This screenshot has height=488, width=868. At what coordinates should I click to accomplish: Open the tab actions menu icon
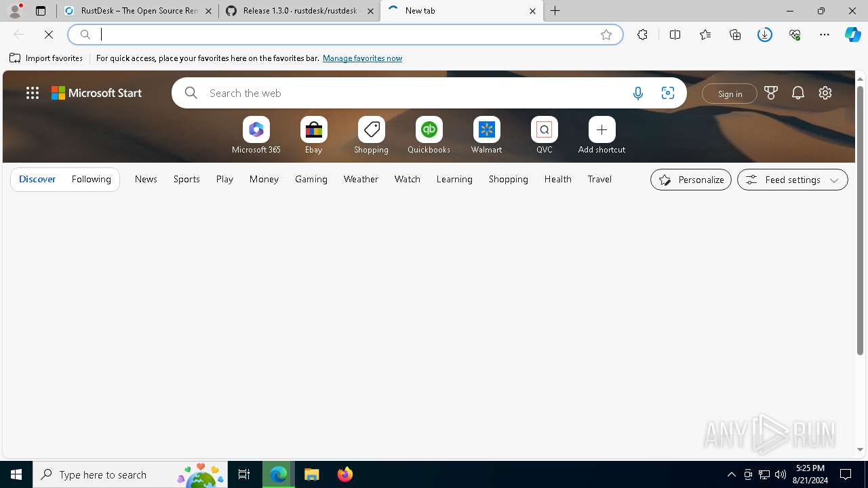coord(41,11)
